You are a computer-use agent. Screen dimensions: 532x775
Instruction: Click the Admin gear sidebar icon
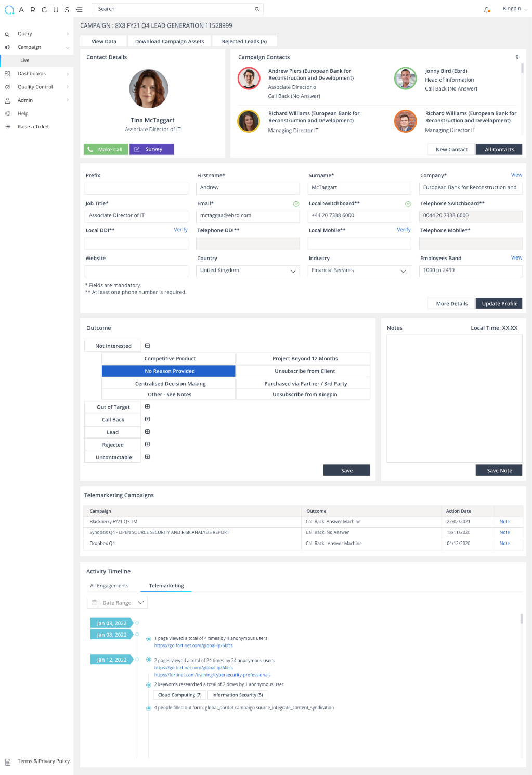7,100
